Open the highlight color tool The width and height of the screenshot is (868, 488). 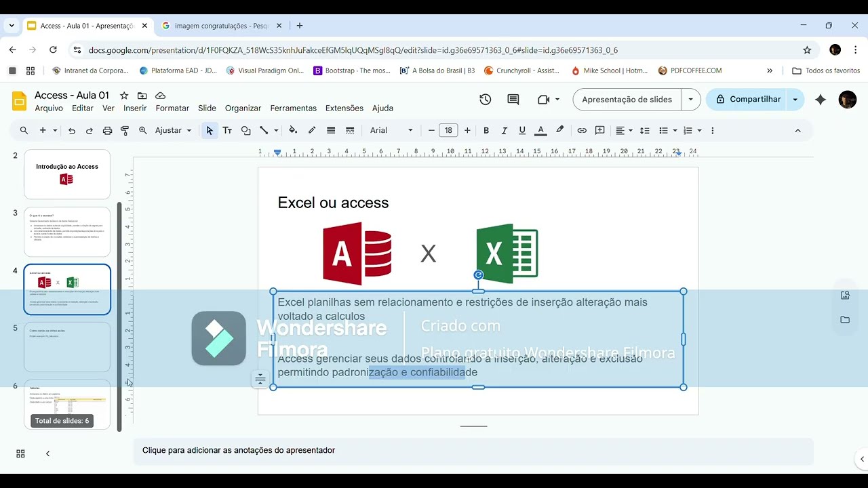point(559,130)
